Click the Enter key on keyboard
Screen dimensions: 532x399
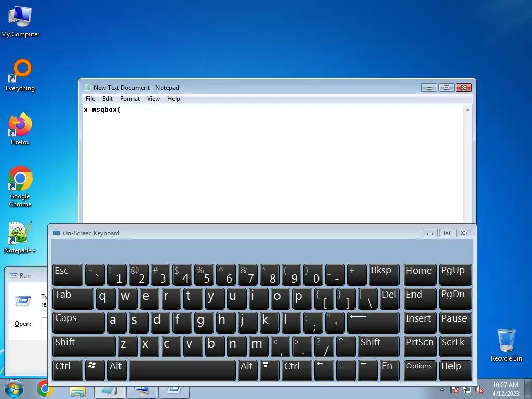point(373,322)
